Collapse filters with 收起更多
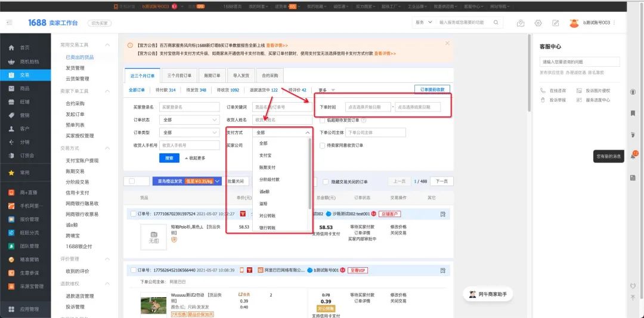The height and width of the screenshot is (318, 644). pyautogui.click(x=195, y=158)
